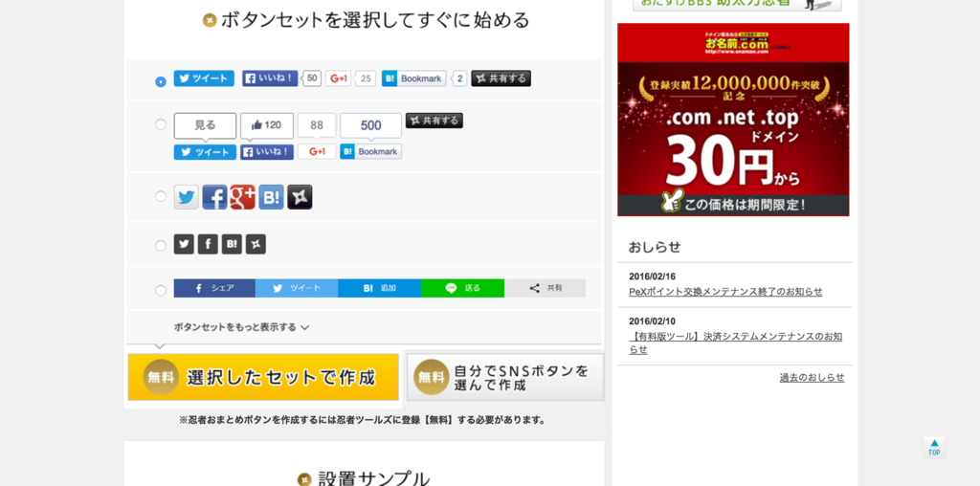Select the first button set radio option
Screen dimensions: 980x486
point(161,81)
